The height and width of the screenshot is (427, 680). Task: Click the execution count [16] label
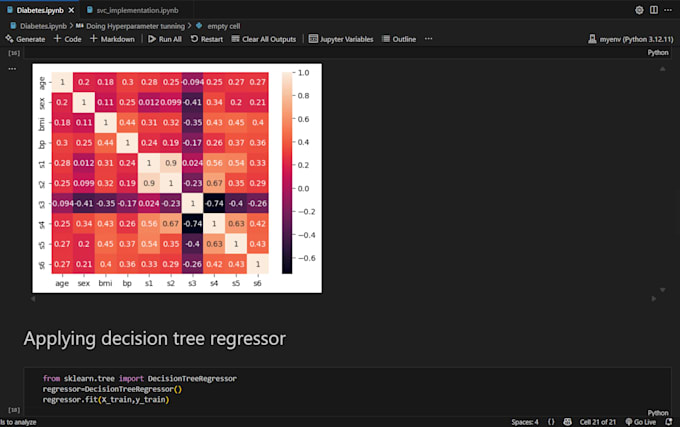[14, 53]
